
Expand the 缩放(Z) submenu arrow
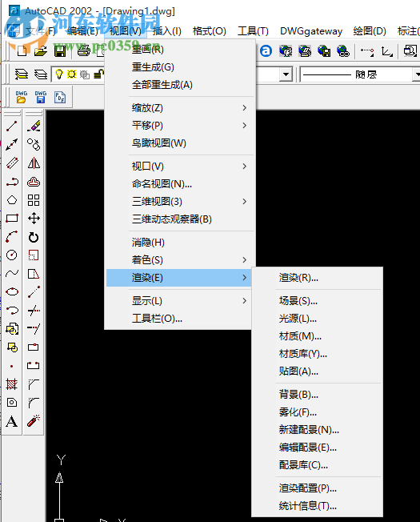(245, 107)
